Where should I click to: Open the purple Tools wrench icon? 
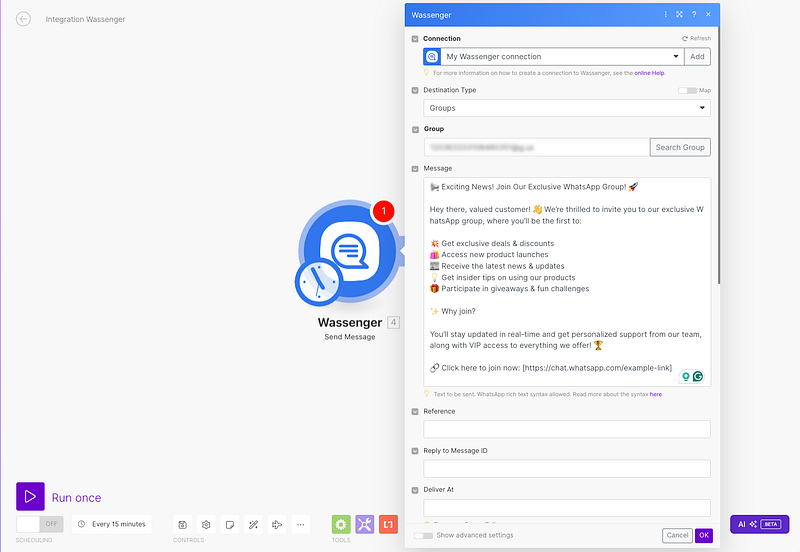tap(365, 524)
